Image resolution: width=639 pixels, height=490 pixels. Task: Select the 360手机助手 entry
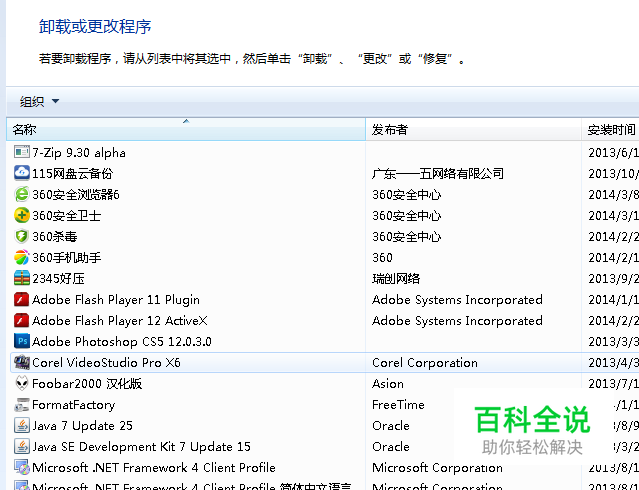click(x=66, y=258)
